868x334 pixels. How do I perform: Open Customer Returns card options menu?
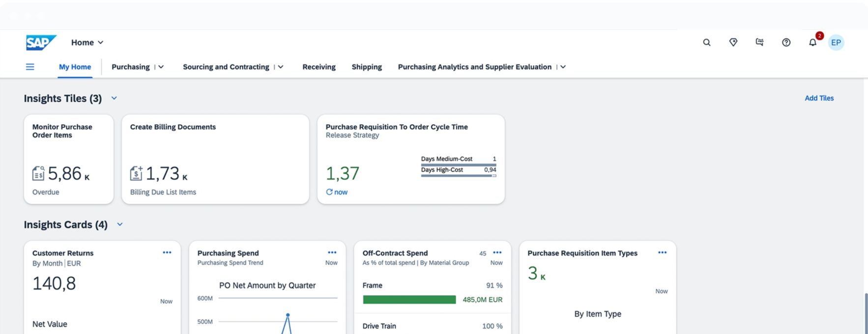coord(167,252)
